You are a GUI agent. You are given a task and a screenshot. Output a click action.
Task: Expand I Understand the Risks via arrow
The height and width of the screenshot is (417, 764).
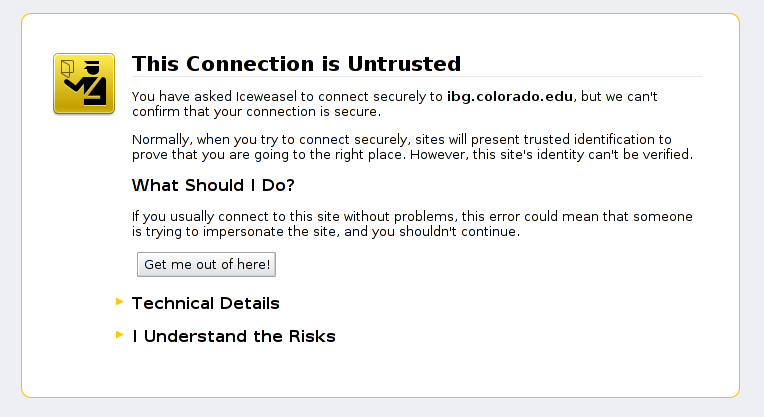point(119,335)
